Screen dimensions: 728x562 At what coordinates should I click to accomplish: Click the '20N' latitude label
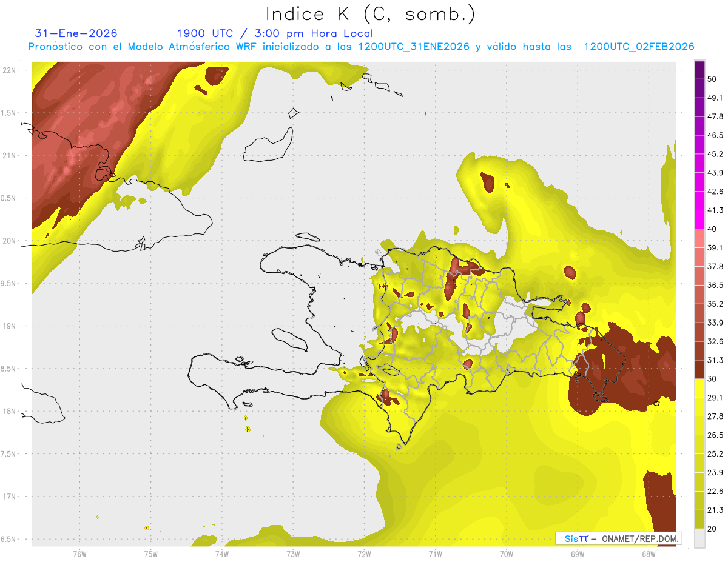click(x=10, y=241)
